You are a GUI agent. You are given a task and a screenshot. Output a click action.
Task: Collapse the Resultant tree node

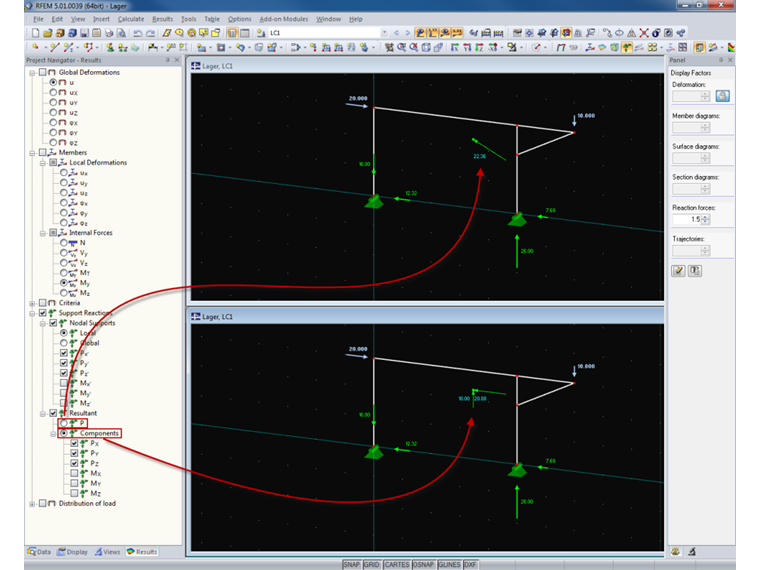coord(43,413)
